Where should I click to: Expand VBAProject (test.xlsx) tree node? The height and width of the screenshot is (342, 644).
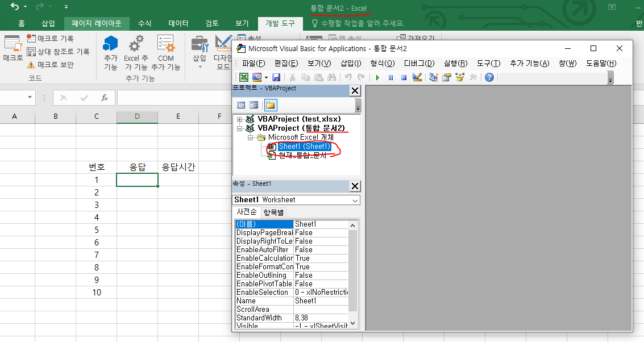tap(239, 119)
